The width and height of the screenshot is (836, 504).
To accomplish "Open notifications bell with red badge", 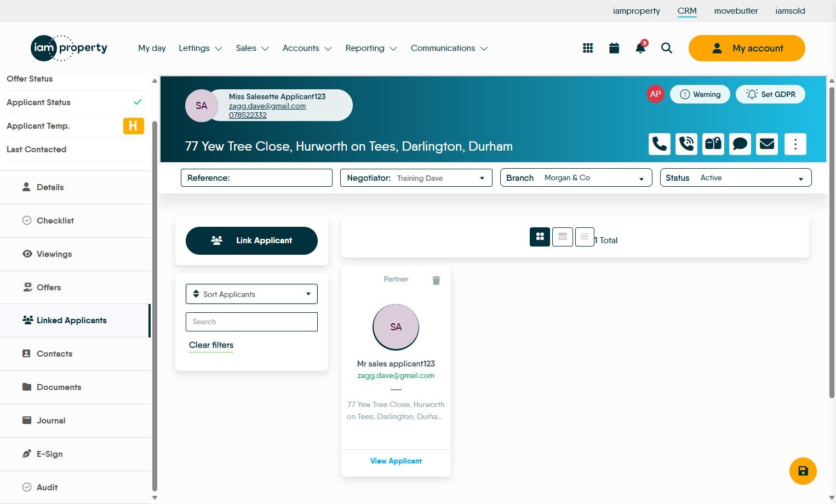I will 640,48.
